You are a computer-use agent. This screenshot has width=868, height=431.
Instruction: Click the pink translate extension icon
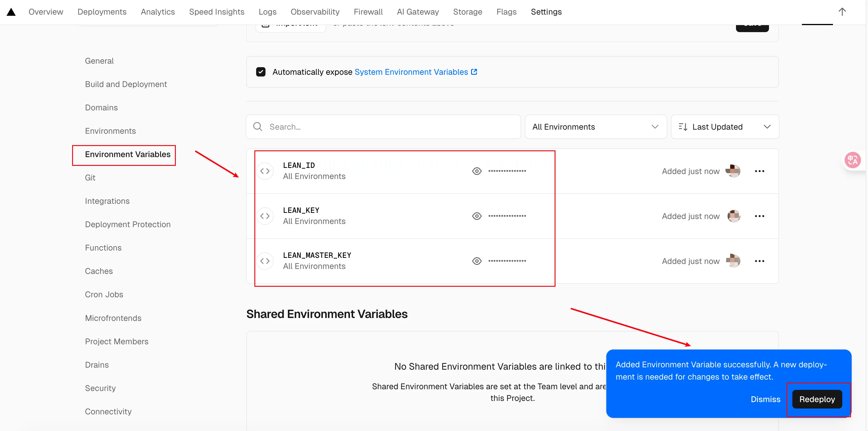[x=853, y=160]
